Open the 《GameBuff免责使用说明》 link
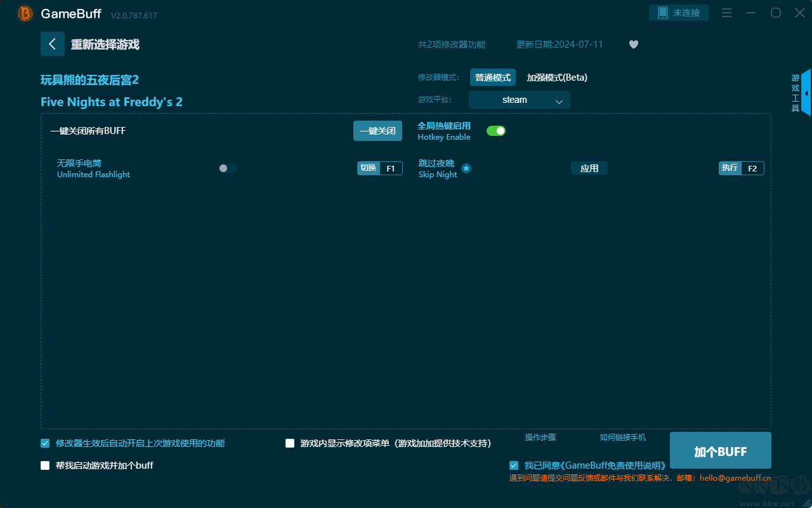 (613, 465)
